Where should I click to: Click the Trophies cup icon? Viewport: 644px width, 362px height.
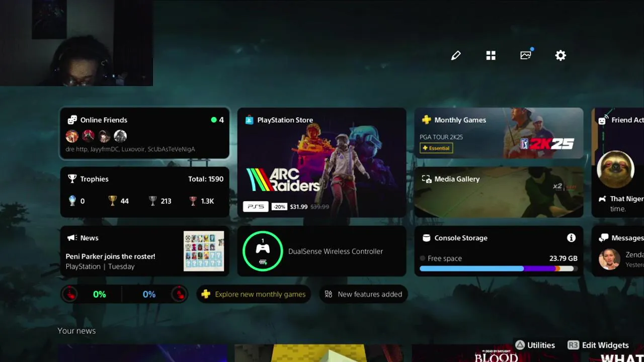click(72, 178)
